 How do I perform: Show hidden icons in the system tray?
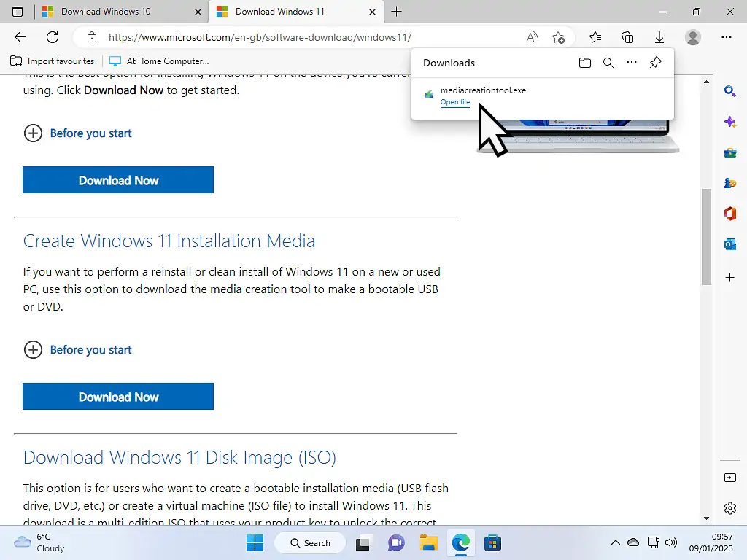tap(616, 542)
